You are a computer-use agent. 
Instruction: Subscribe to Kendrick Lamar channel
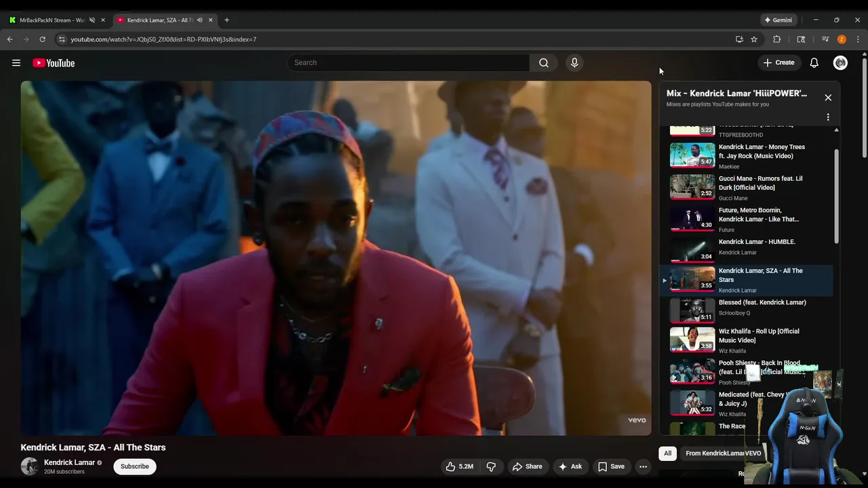click(x=135, y=466)
